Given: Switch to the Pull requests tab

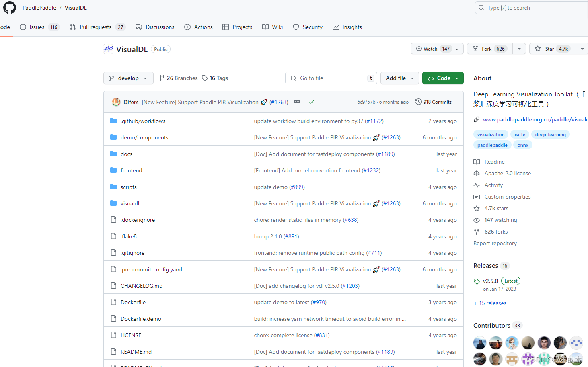Looking at the screenshot, I should click(x=97, y=27).
